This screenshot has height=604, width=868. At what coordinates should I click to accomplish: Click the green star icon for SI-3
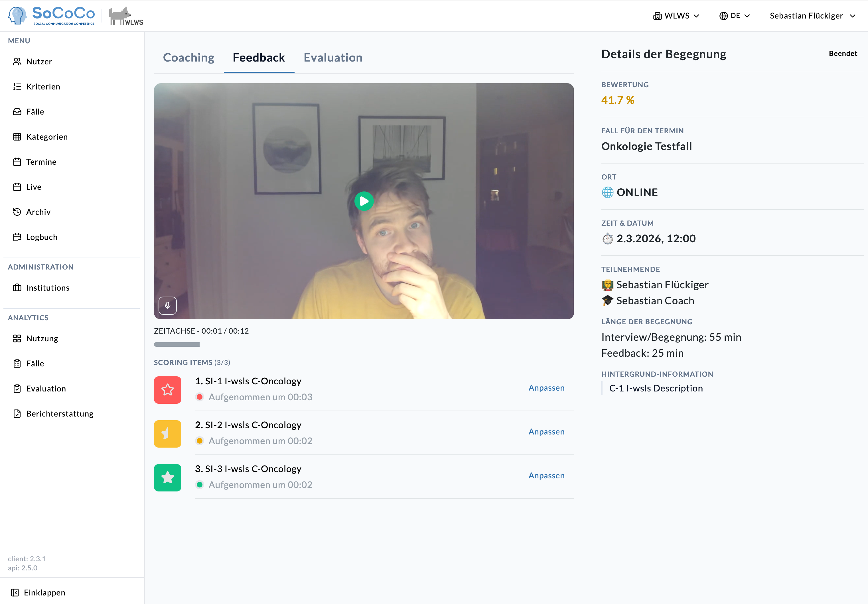[167, 477]
